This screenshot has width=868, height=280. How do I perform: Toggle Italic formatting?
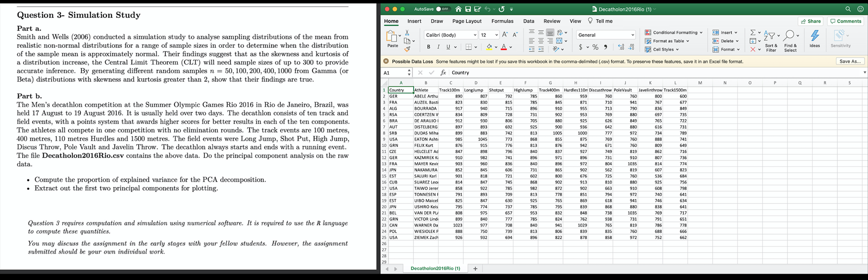(x=438, y=47)
